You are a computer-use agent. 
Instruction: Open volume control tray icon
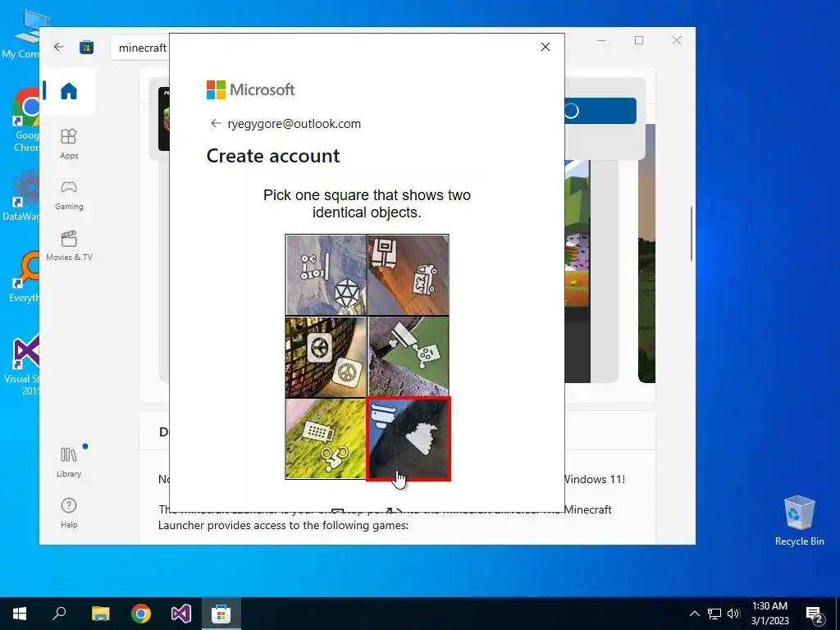(733, 614)
